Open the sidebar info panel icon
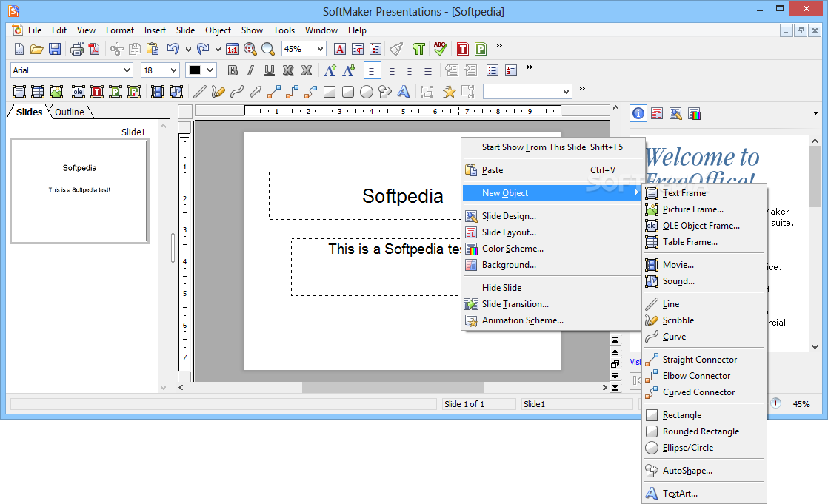 coord(638,113)
